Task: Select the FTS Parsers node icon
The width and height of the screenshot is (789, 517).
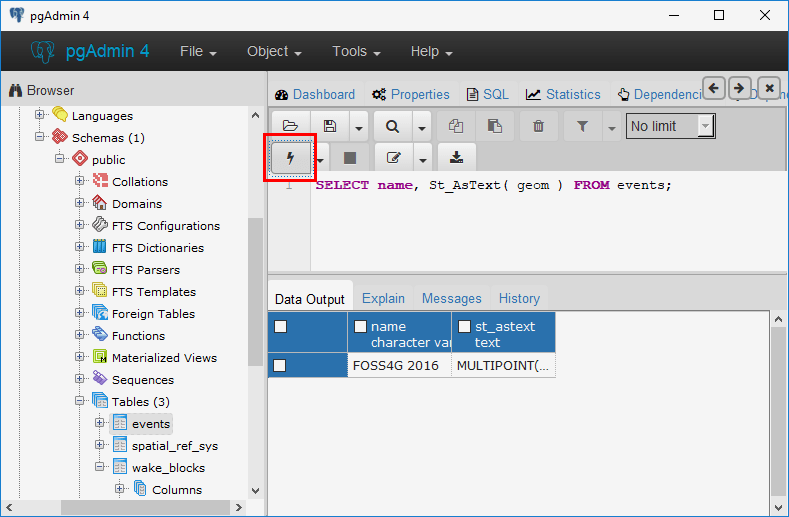Action: [x=100, y=269]
